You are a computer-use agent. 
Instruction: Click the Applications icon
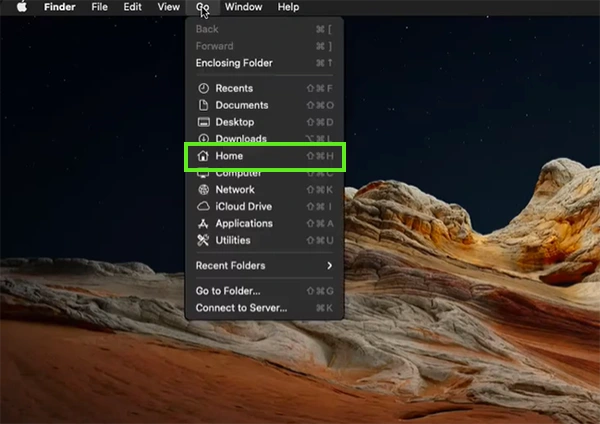point(203,223)
